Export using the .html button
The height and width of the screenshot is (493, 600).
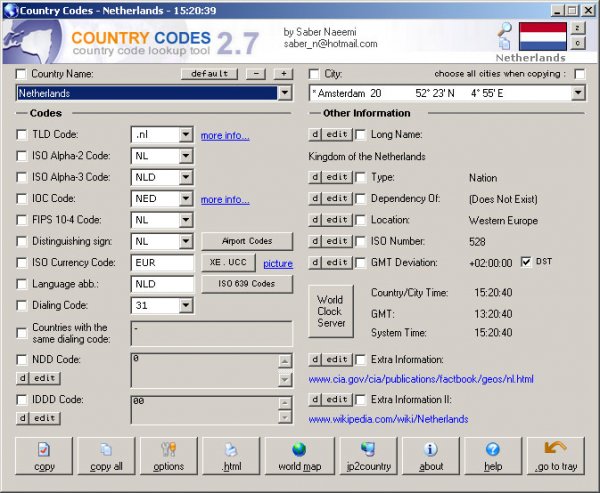point(231,457)
